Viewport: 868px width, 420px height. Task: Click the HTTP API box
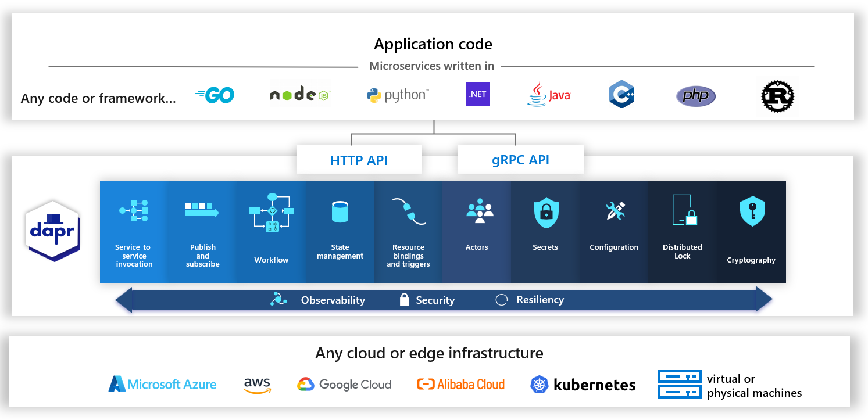pyautogui.click(x=359, y=160)
